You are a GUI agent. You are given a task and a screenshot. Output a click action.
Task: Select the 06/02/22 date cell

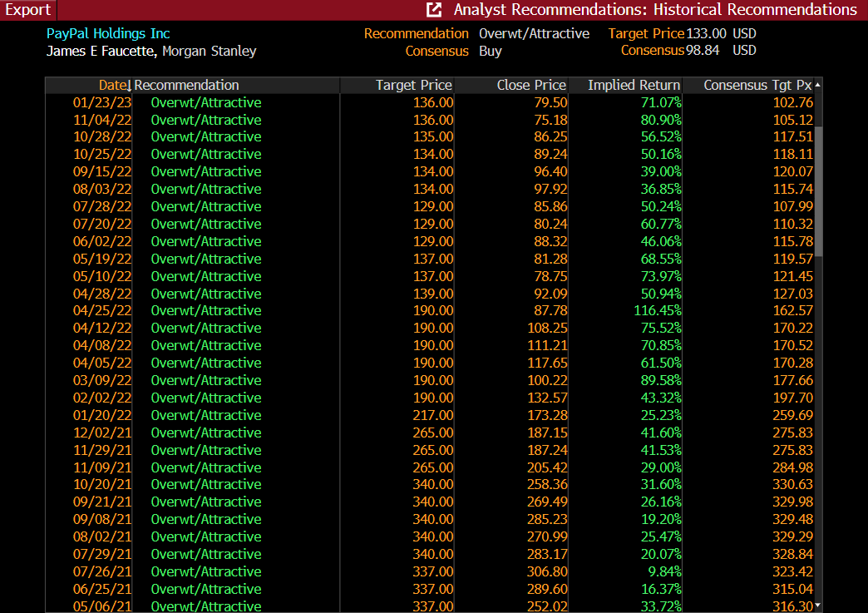point(102,242)
